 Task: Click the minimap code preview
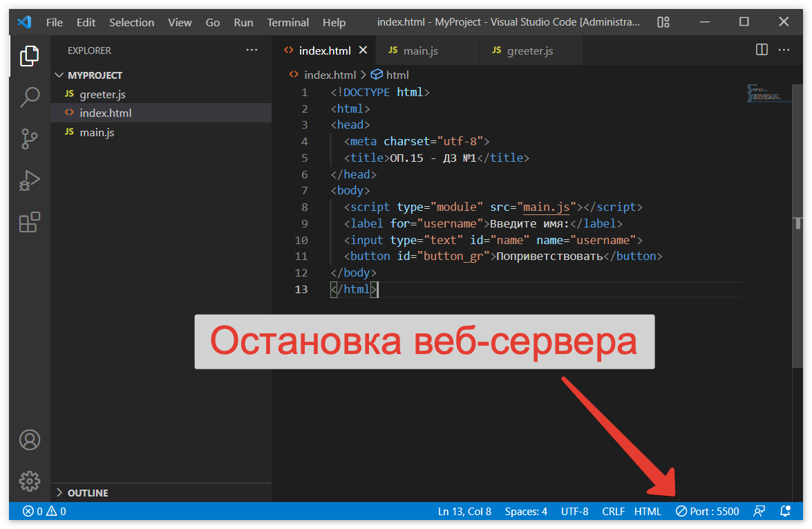[767, 93]
